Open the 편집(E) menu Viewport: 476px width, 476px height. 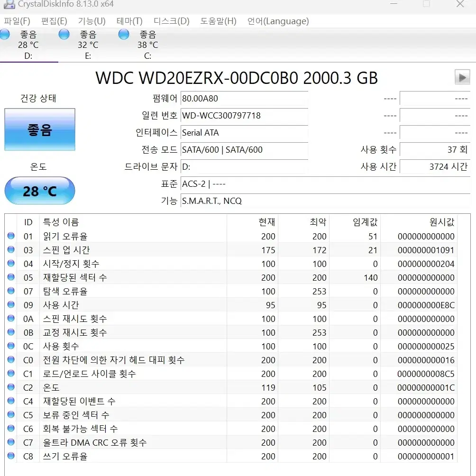[x=54, y=21]
